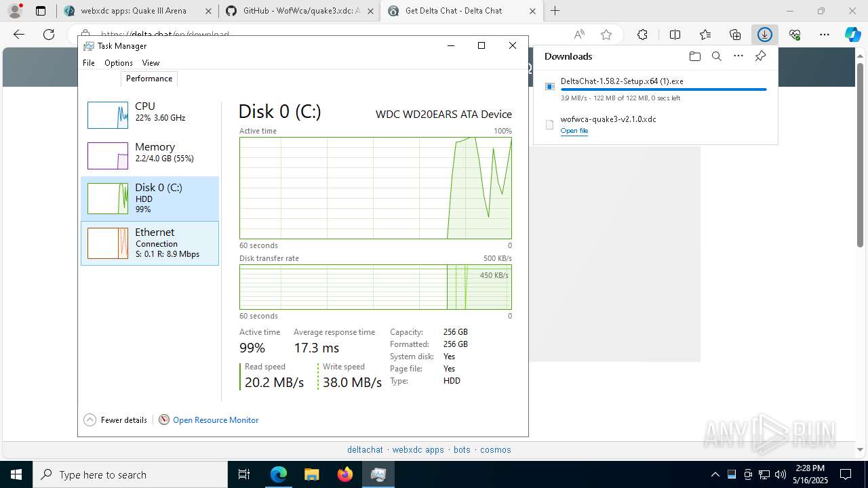868x488 pixels.
Task: Click the taskbar search box
Action: coord(130,474)
